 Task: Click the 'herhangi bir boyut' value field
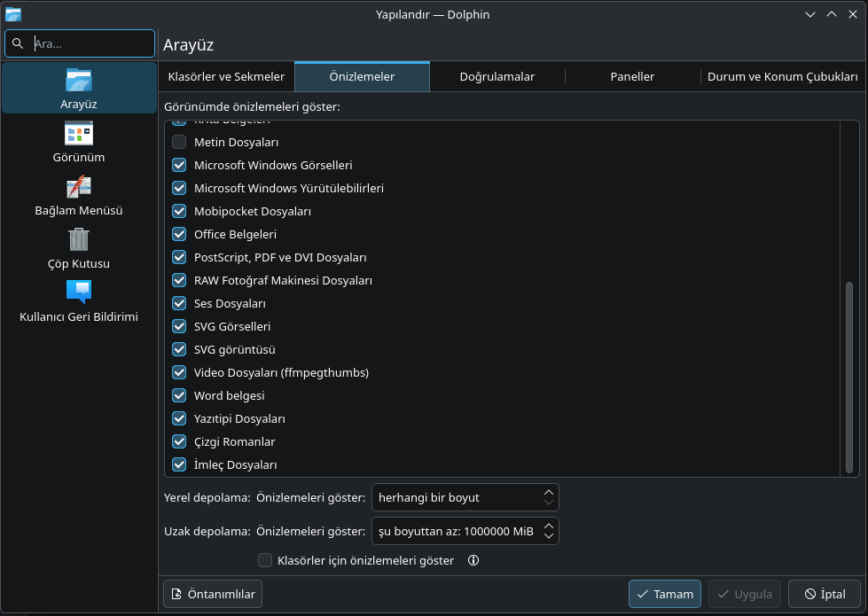coord(465,497)
